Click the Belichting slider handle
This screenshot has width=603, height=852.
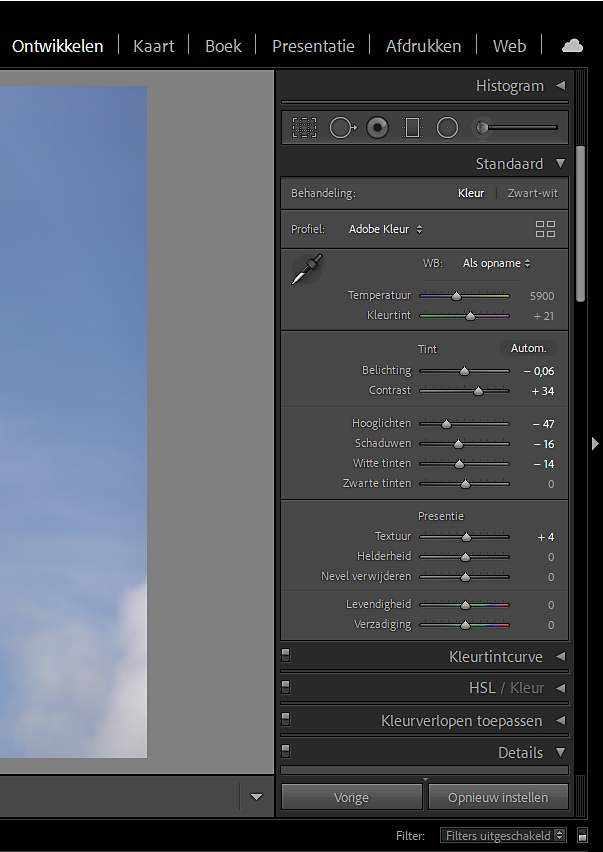(464, 371)
